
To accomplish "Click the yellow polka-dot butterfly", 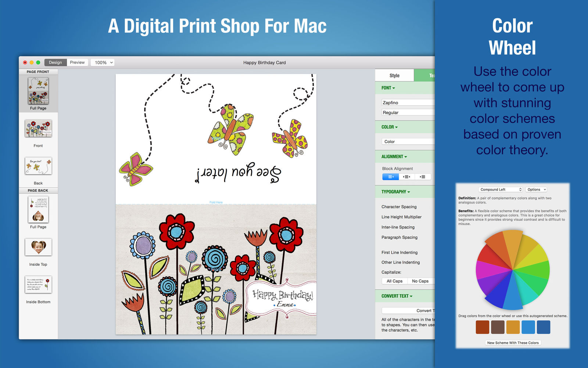I will (x=290, y=139).
